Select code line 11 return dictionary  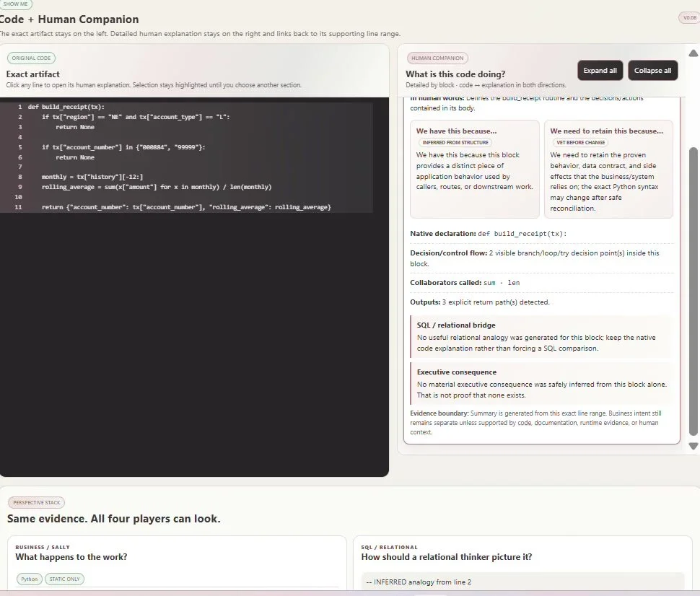pyautogui.click(x=186, y=207)
